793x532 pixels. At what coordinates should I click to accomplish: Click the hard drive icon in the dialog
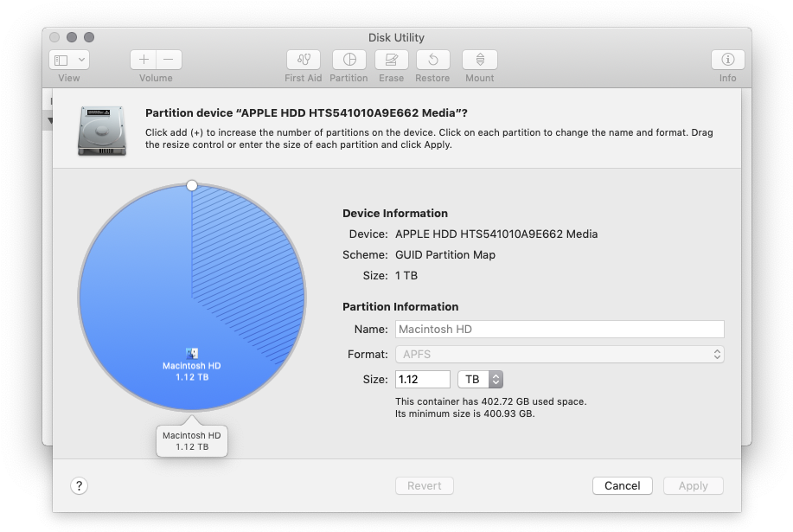click(102, 131)
